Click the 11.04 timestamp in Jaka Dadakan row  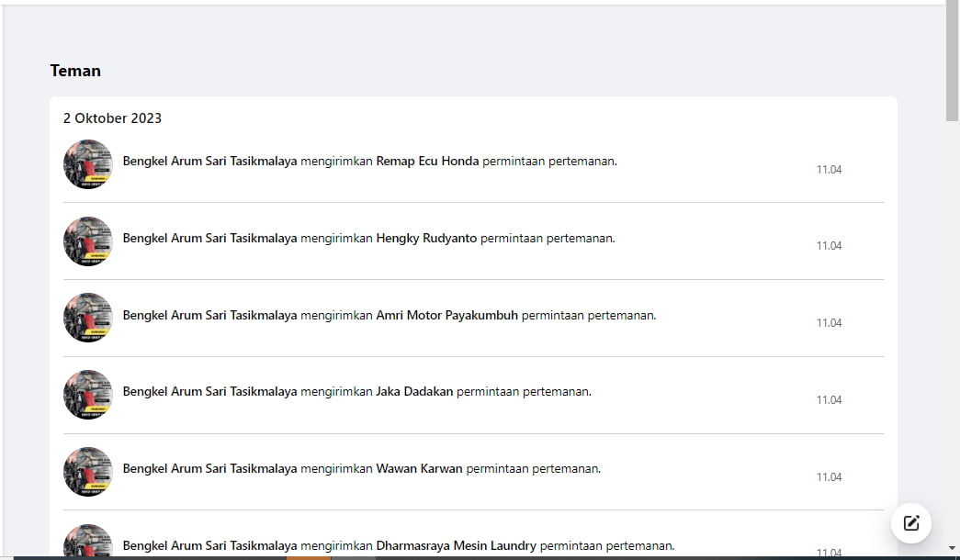pos(829,399)
